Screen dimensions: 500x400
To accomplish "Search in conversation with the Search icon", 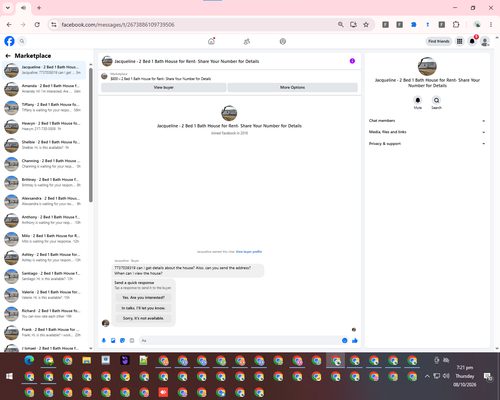I will tap(436, 100).
